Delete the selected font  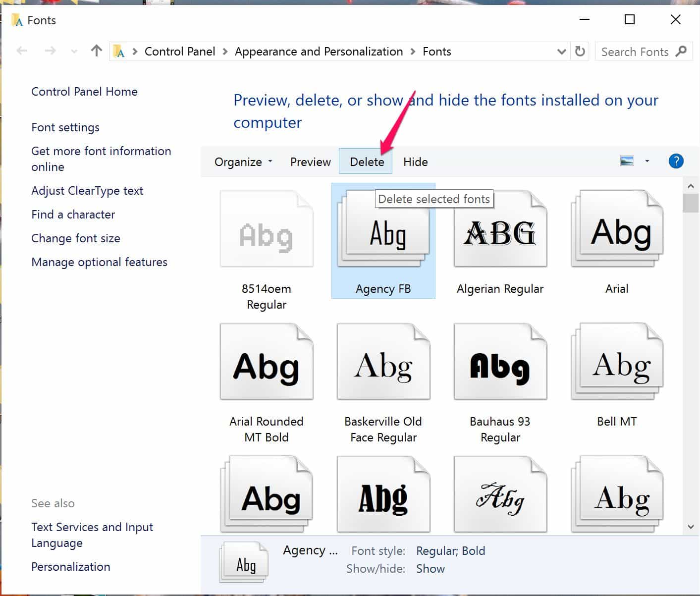click(367, 162)
